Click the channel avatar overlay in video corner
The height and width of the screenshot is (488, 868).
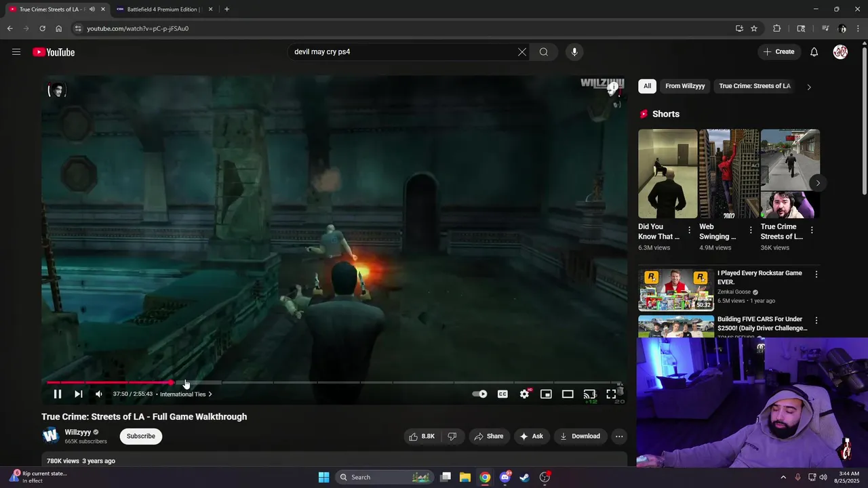[x=57, y=90]
